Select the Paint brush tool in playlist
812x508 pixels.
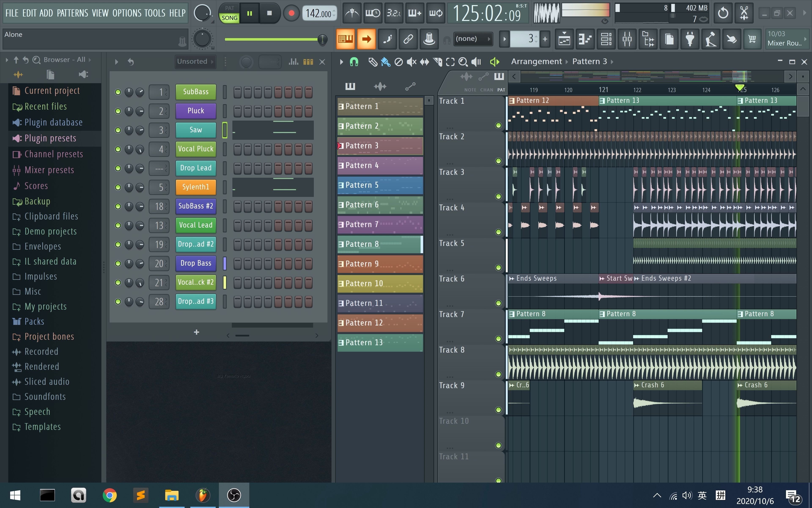click(385, 62)
